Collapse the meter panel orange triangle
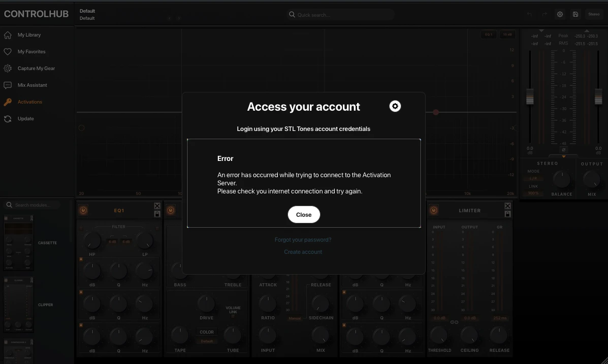The width and height of the screenshot is (608, 364). click(x=563, y=156)
